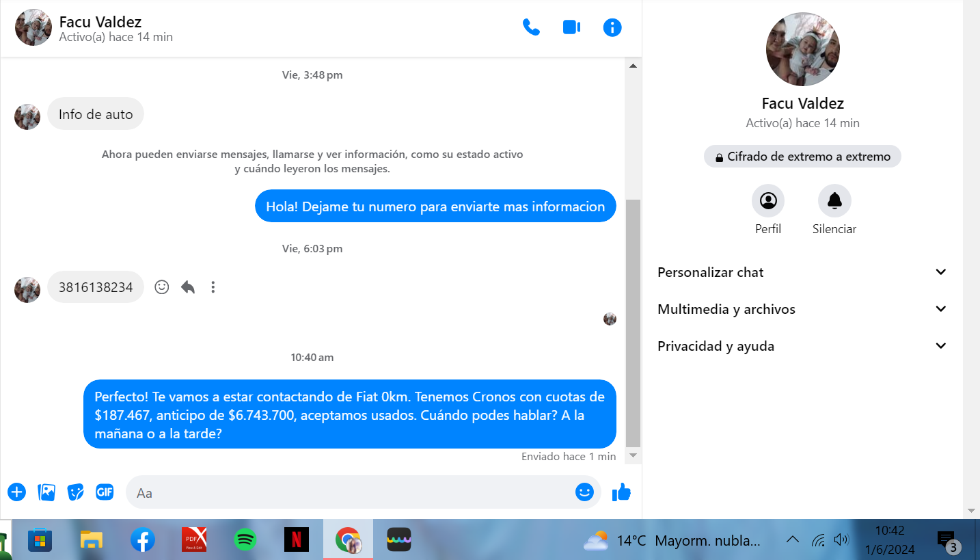Viewport: 980px width, 560px height.
Task: Open more options for the 3816138234 message
Action: click(213, 287)
